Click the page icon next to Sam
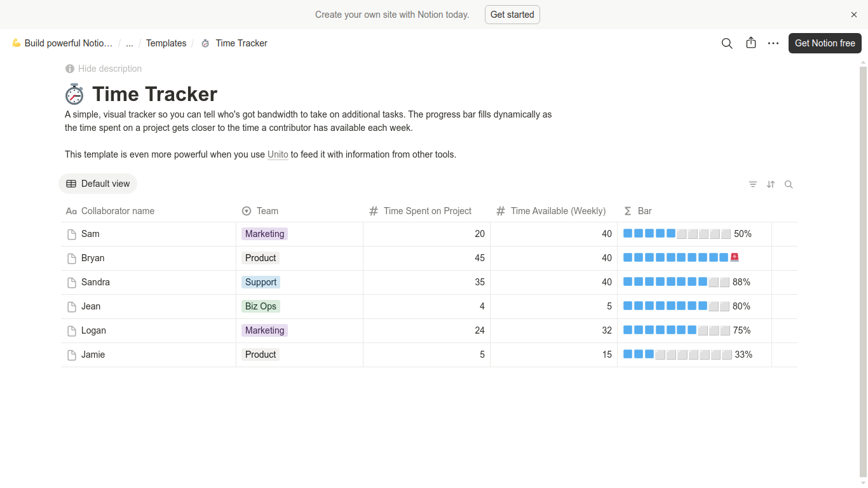This screenshot has width=868, height=488. tap(72, 234)
